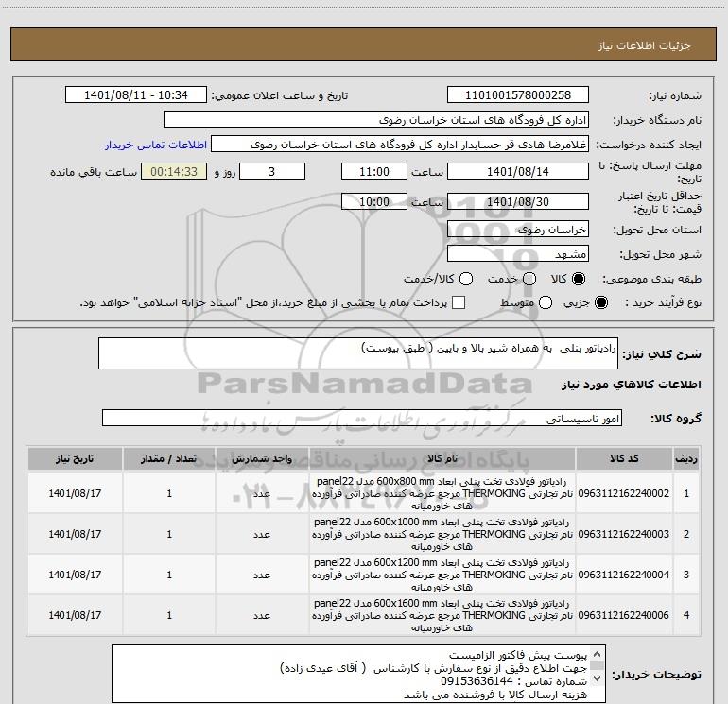Click the quantity cell in row 2
This screenshot has height=704, width=728.
pyautogui.click(x=169, y=534)
